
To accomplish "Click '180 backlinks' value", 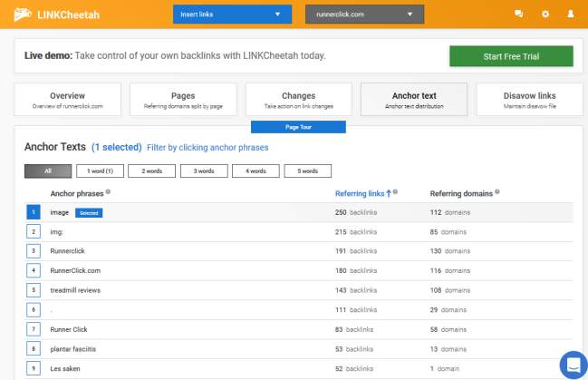I will 356,270.
